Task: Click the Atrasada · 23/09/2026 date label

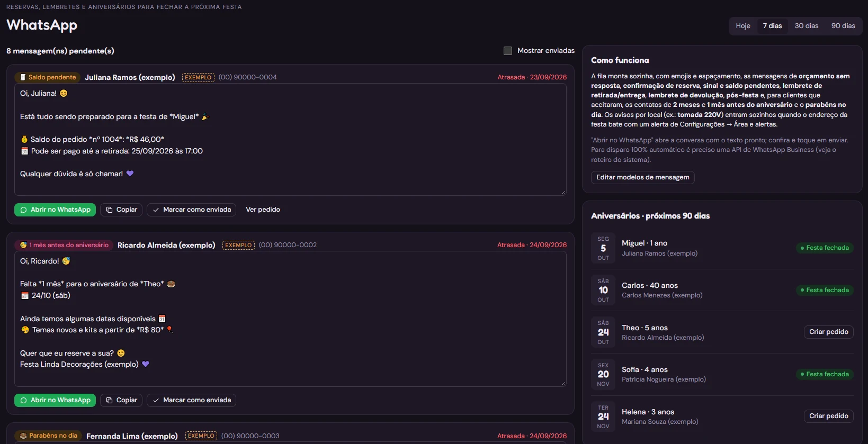Action: [x=532, y=77]
